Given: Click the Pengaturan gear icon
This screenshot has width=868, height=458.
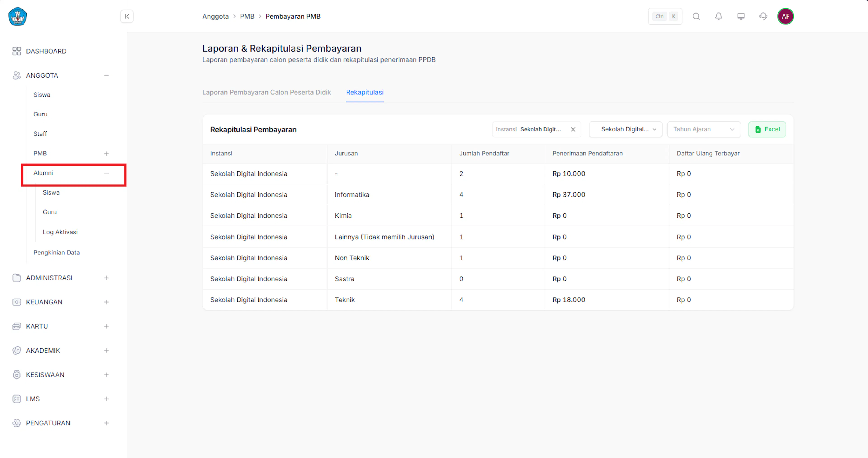Looking at the screenshot, I should pyautogui.click(x=17, y=423).
